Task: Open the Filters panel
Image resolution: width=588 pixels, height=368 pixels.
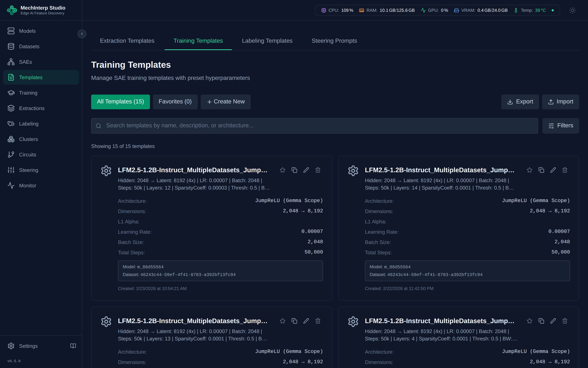Action: [x=561, y=126]
